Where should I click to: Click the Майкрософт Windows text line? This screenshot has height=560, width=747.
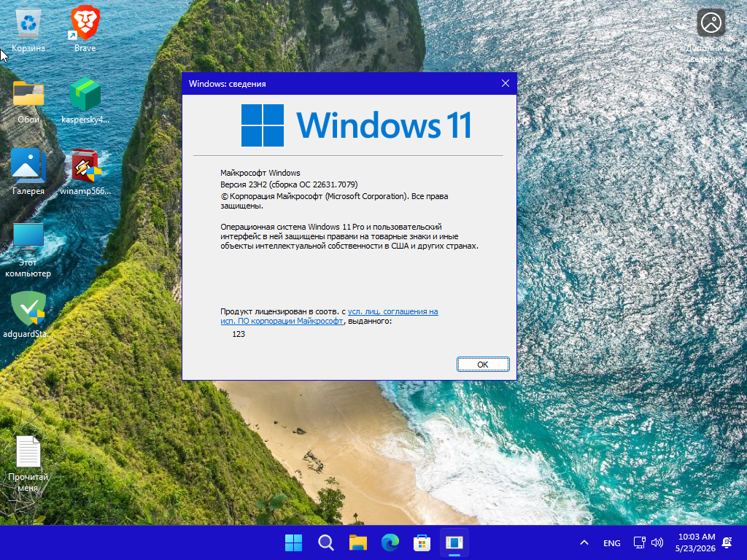pos(260,173)
